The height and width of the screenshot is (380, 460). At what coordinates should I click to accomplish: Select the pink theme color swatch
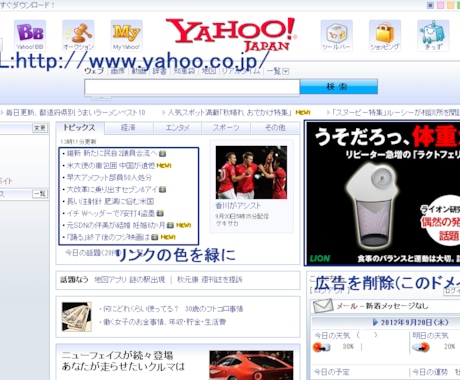pyautogui.click(x=440, y=5)
